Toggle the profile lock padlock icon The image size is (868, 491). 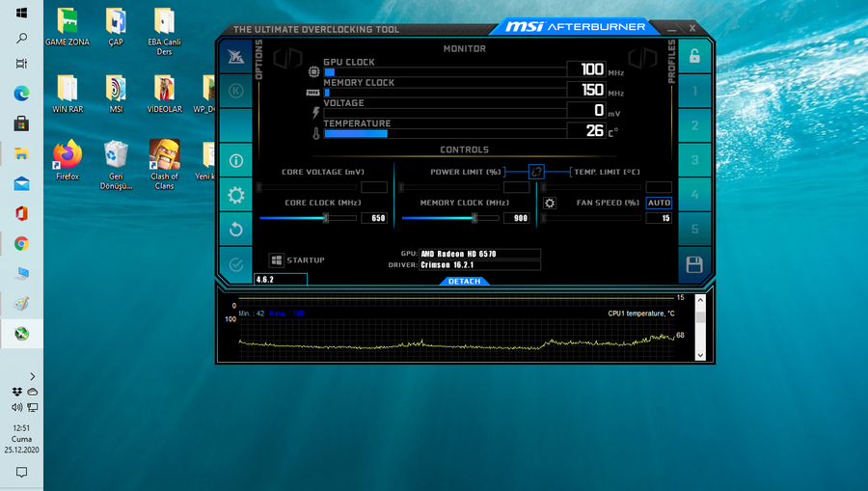694,57
